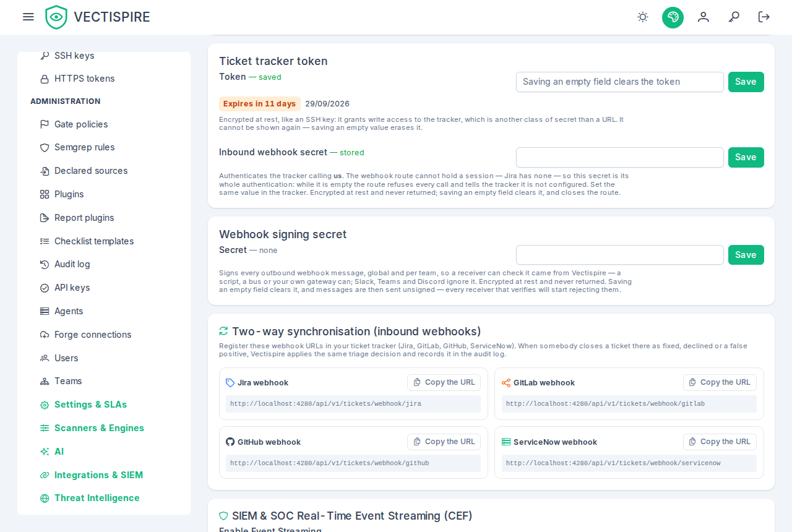
Task: Click the ServiceNow webhook icon
Action: [x=506, y=442]
